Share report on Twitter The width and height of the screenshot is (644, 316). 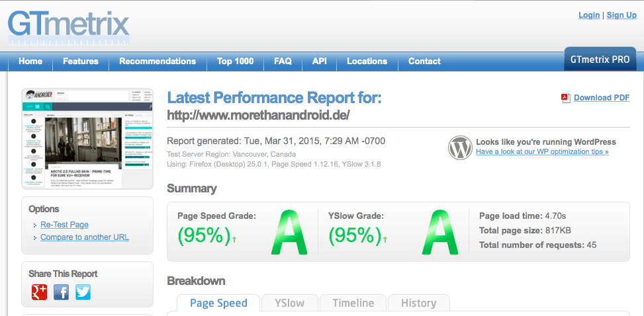click(x=83, y=292)
